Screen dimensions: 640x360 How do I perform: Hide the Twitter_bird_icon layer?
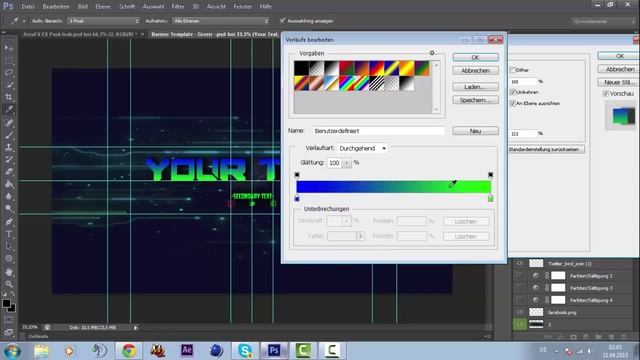(520, 263)
